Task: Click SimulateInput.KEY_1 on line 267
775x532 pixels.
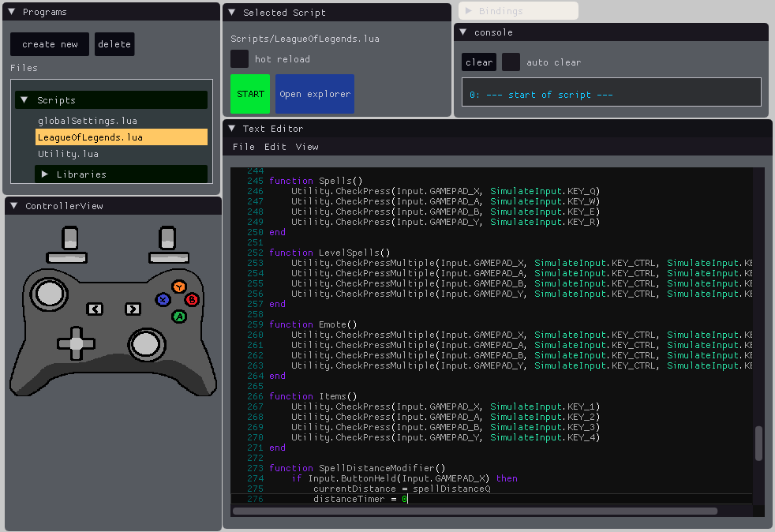Action: tap(543, 406)
